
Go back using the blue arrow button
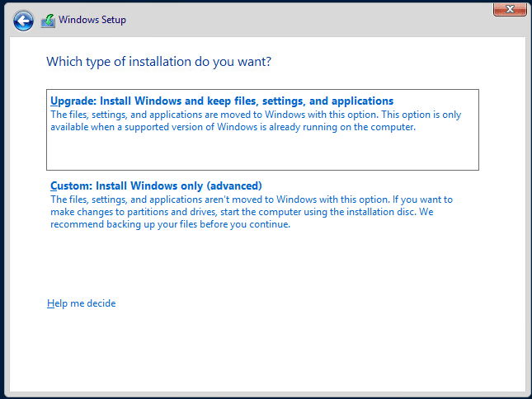click(23, 21)
